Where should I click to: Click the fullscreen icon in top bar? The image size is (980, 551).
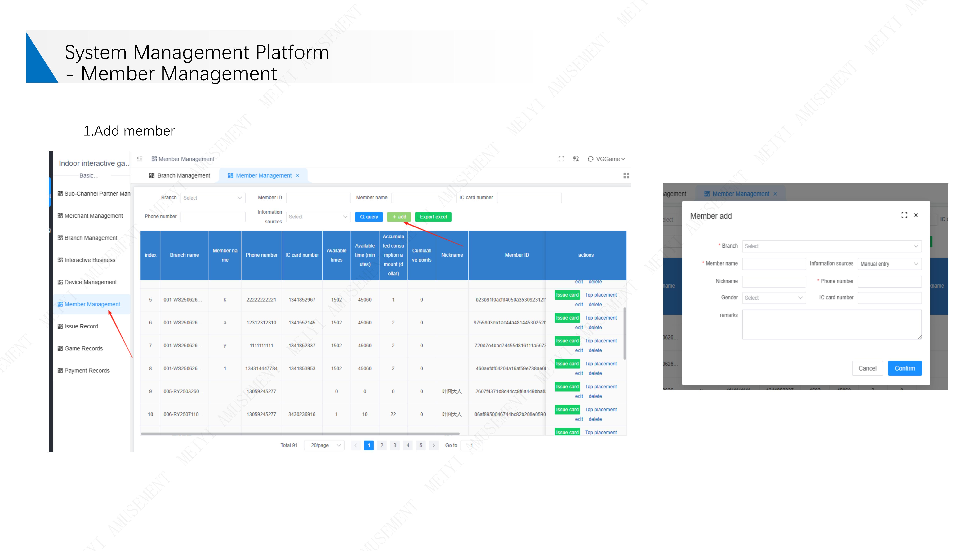click(x=561, y=159)
